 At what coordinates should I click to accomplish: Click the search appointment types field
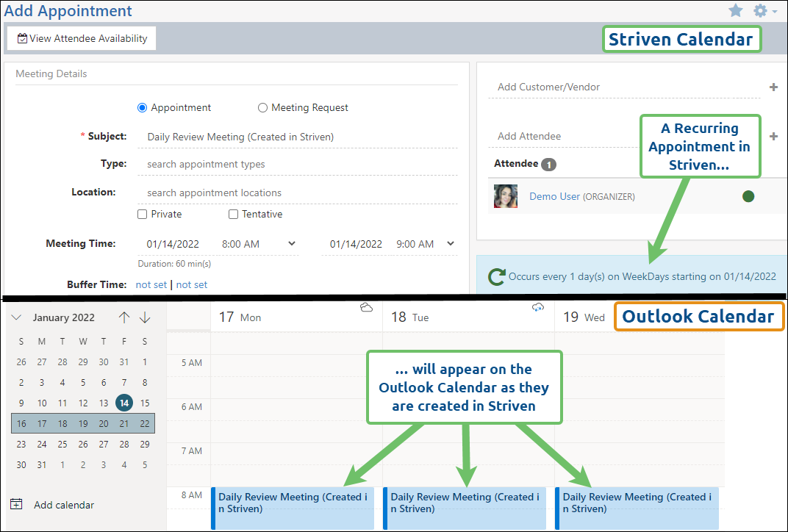298,165
